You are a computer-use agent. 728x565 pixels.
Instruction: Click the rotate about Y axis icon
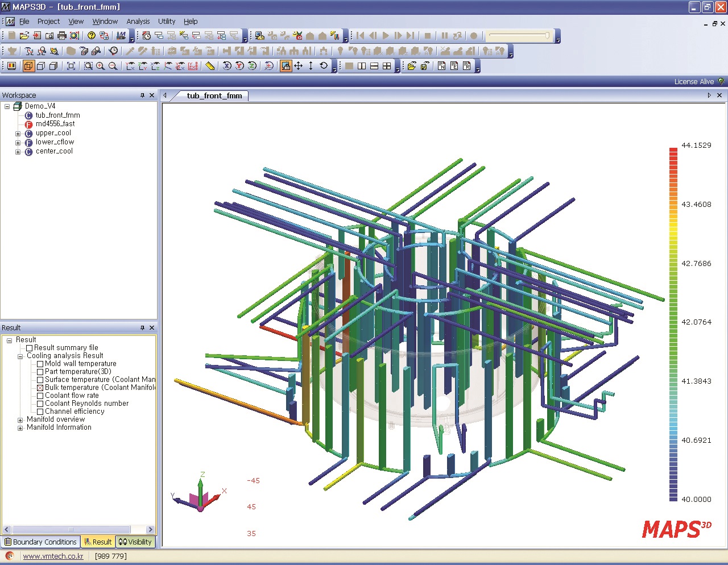(x=239, y=66)
